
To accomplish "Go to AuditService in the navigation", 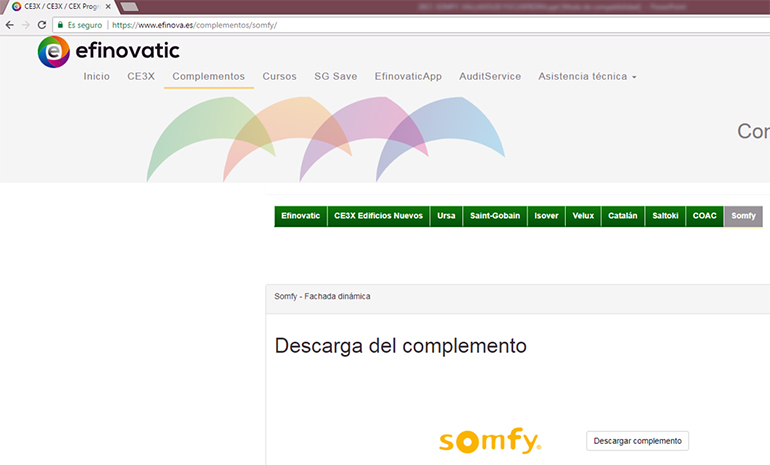I will coord(490,76).
